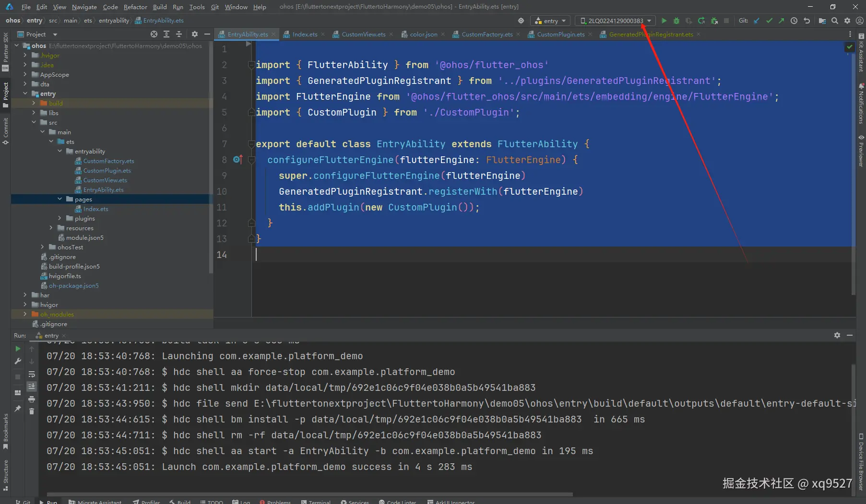Open Profiler tool window button
The width and height of the screenshot is (866, 504).
click(146, 502)
